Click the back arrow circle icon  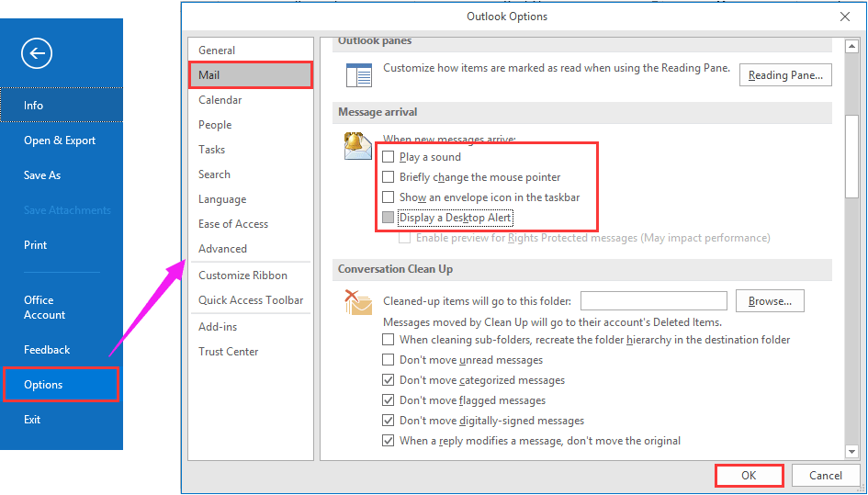point(37,53)
